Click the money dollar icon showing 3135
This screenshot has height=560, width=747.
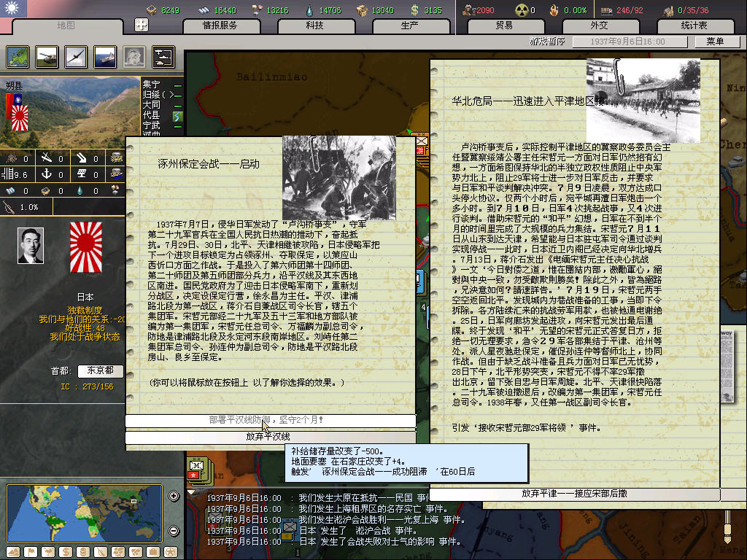tap(414, 10)
